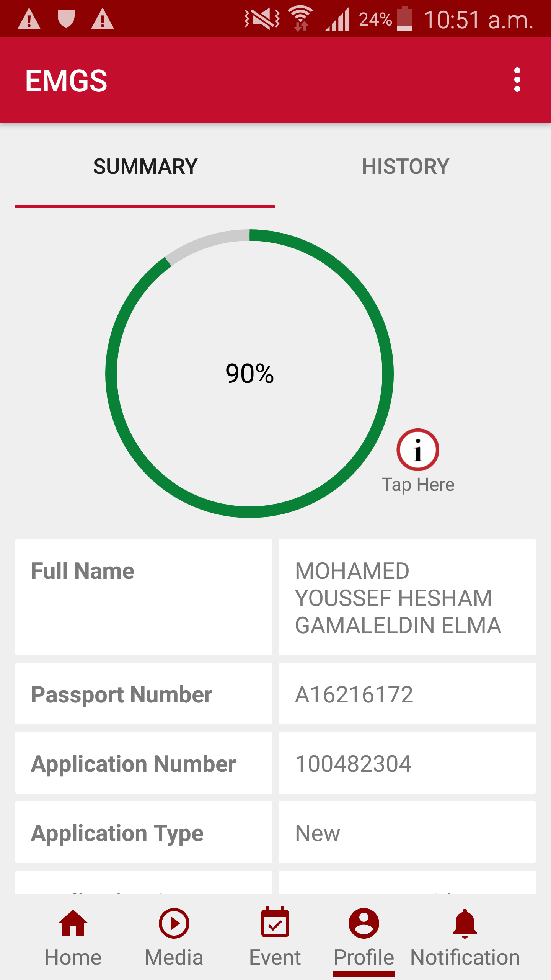Select the SUMMARY tab
551x980 pixels.
click(x=145, y=167)
